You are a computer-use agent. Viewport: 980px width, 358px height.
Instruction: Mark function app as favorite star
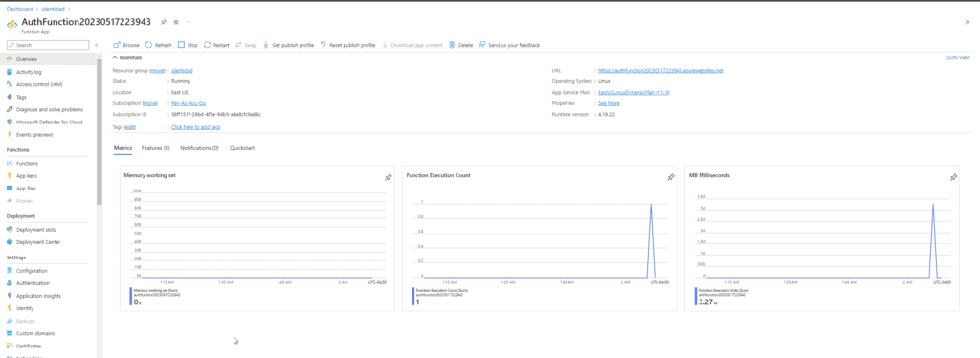pos(176,22)
